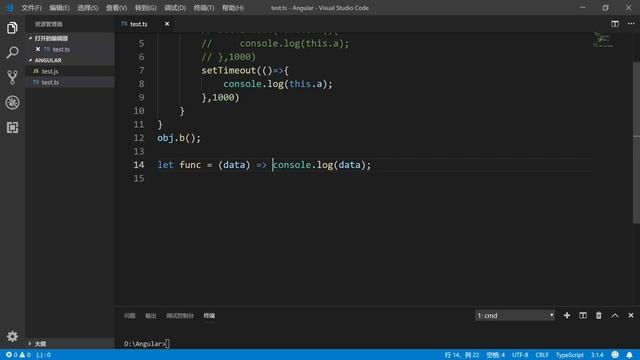Click 'obj.b();' on line 12
This screenshot has width=640, height=360.
(x=179, y=138)
